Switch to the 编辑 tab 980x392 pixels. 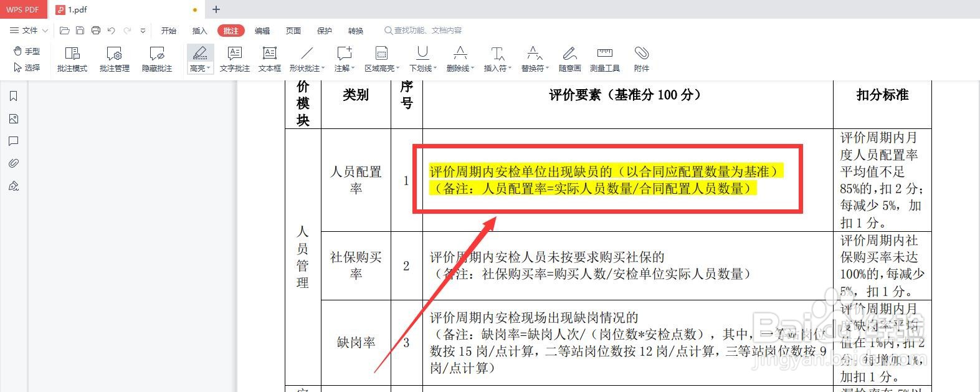pyautogui.click(x=262, y=31)
